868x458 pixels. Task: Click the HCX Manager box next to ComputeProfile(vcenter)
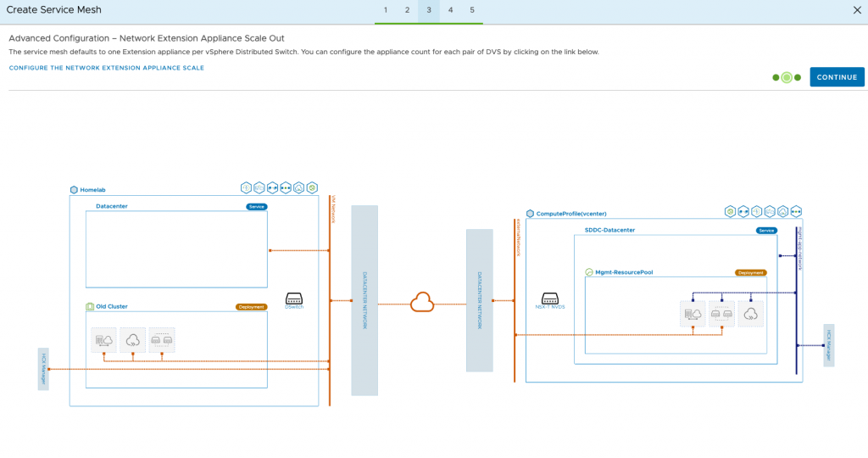(x=829, y=345)
